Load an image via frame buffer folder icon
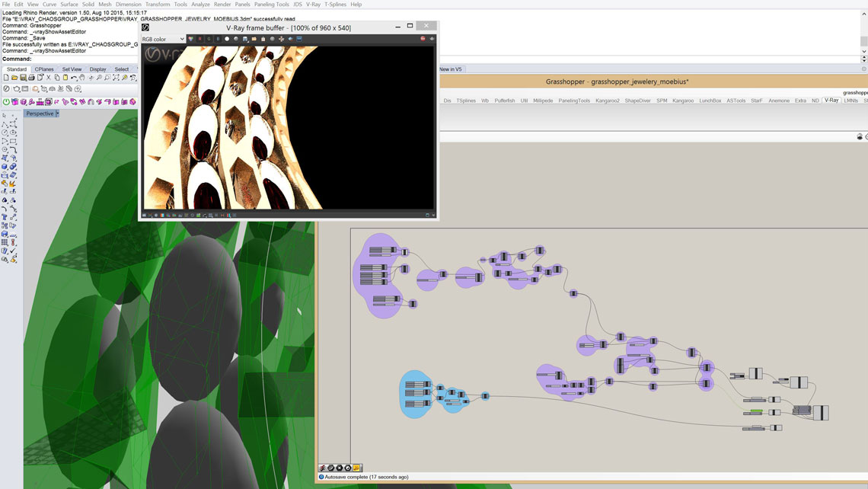 [254, 39]
